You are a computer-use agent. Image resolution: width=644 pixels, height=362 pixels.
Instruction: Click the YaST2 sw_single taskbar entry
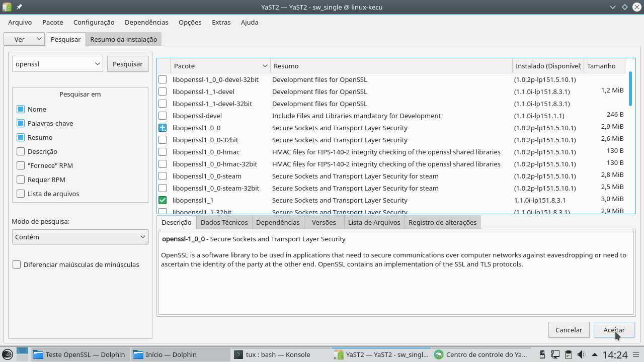[x=381, y=354]
